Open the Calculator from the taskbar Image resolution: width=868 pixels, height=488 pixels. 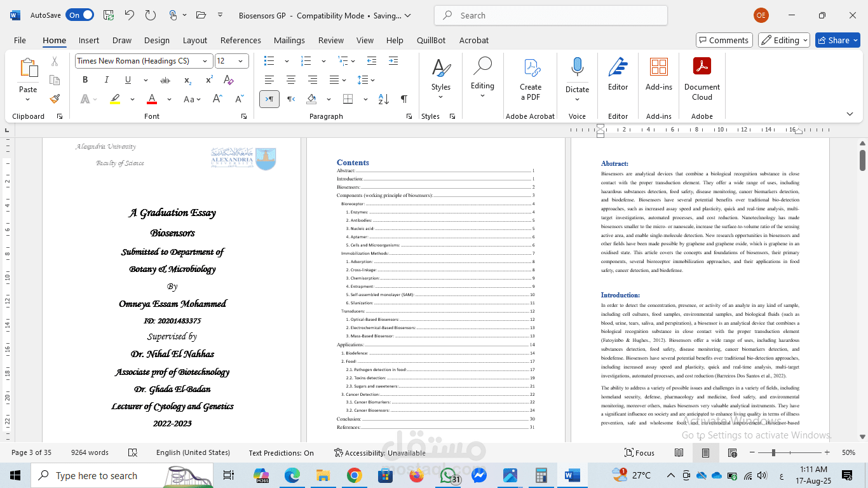[x=541, y=475]
